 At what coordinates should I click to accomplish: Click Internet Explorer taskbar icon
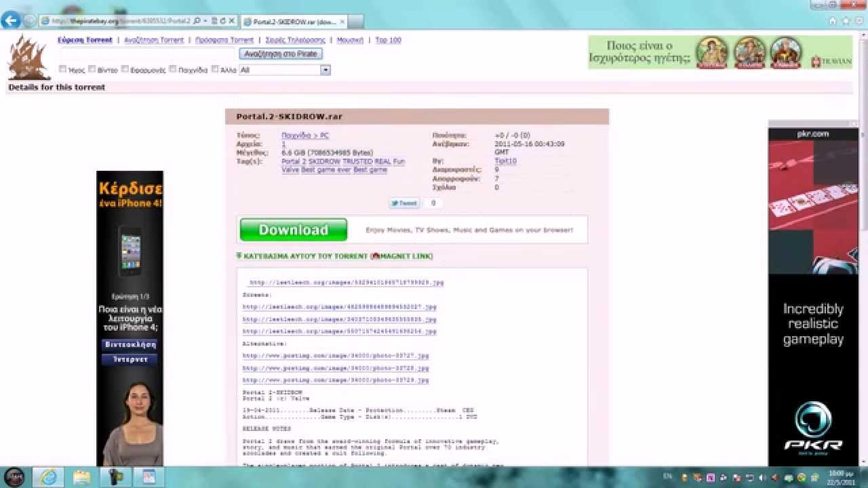49,477
